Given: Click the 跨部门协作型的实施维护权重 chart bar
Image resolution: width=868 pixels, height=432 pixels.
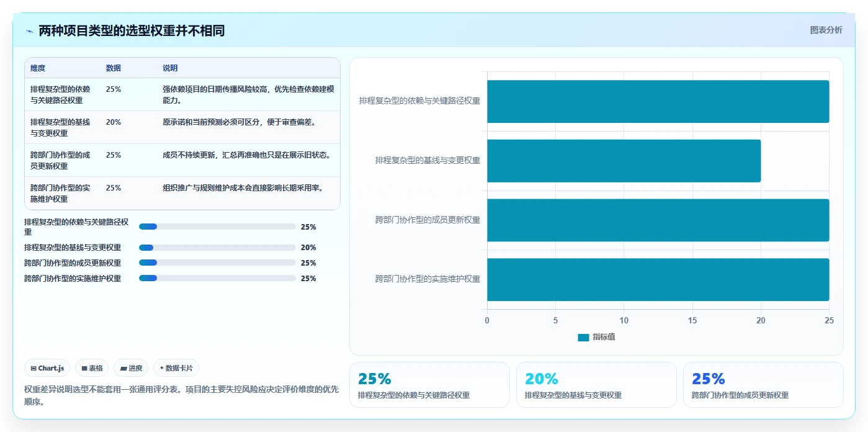Looking at the screenshot, I should coord(658,279).
